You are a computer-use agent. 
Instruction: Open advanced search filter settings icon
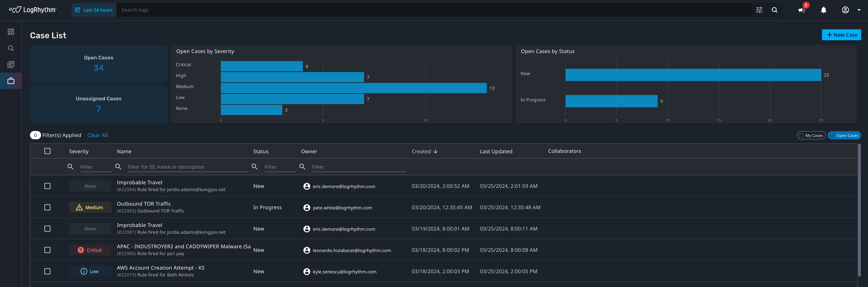pyautogui.click(x=759, y=10)
